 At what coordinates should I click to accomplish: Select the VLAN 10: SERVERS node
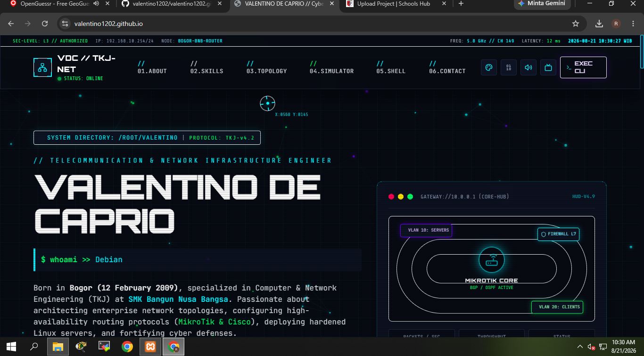coord(426,231)
